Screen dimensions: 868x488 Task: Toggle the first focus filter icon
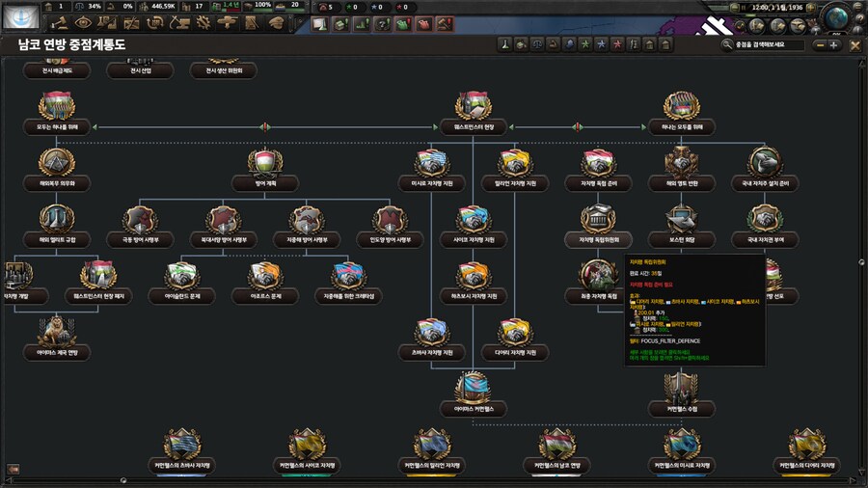(504, 44)
